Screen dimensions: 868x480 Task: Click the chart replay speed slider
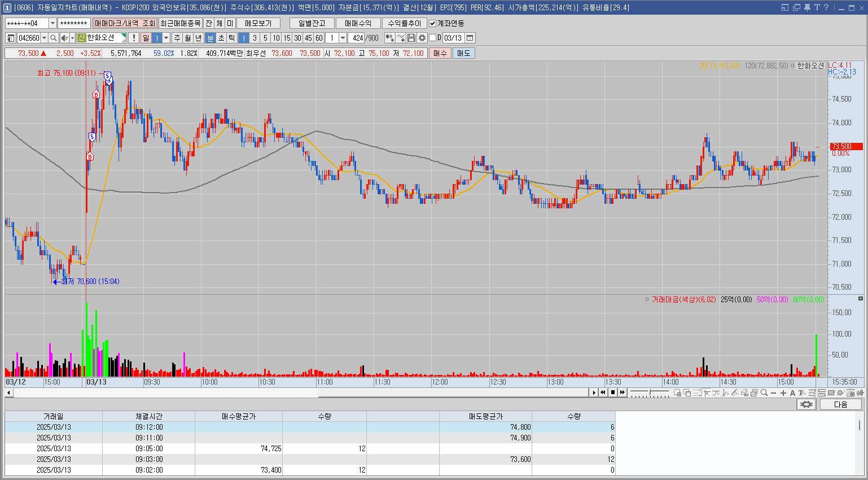[650, 392]
